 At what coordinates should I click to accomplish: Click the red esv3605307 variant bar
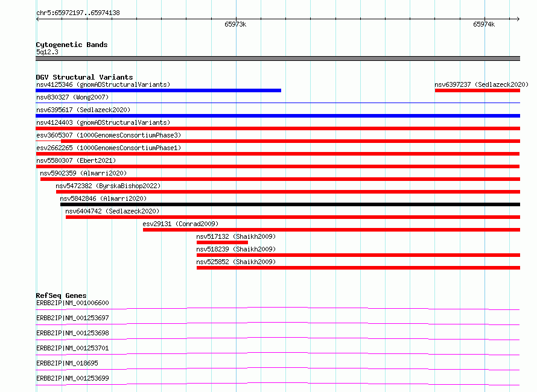click(x=290, y=141)
